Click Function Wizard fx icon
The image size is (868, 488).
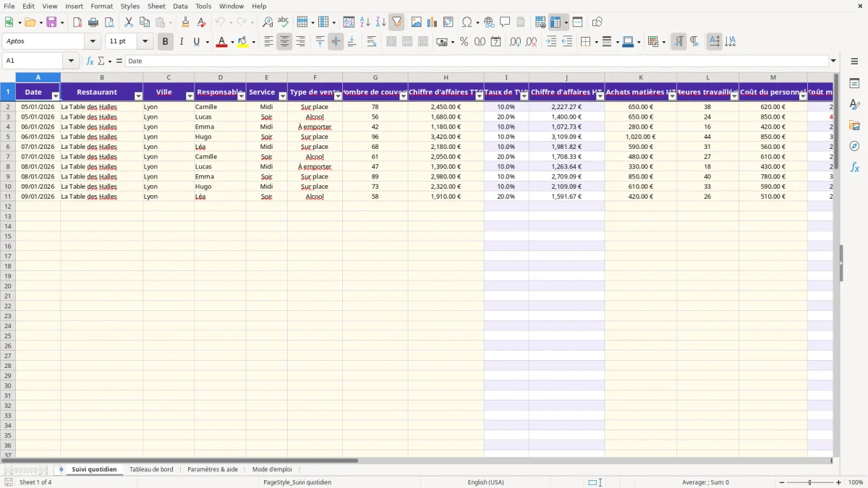coord(90,61)
